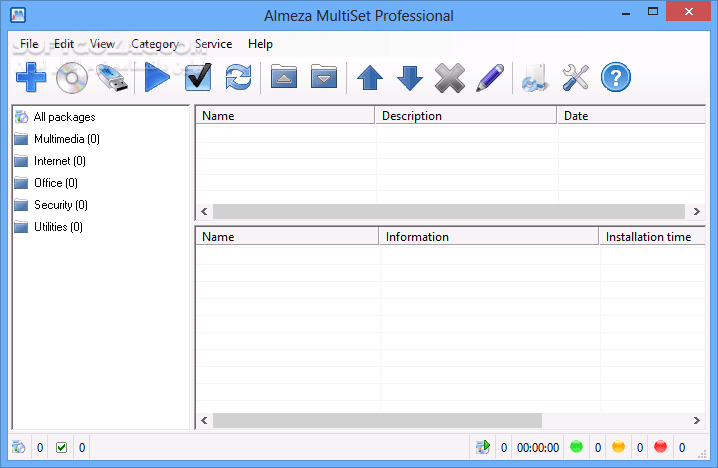Click the 00:00:00 elapsed time in the status bar
The width and height of the screenshot is (718, 468).
point(538,447)
